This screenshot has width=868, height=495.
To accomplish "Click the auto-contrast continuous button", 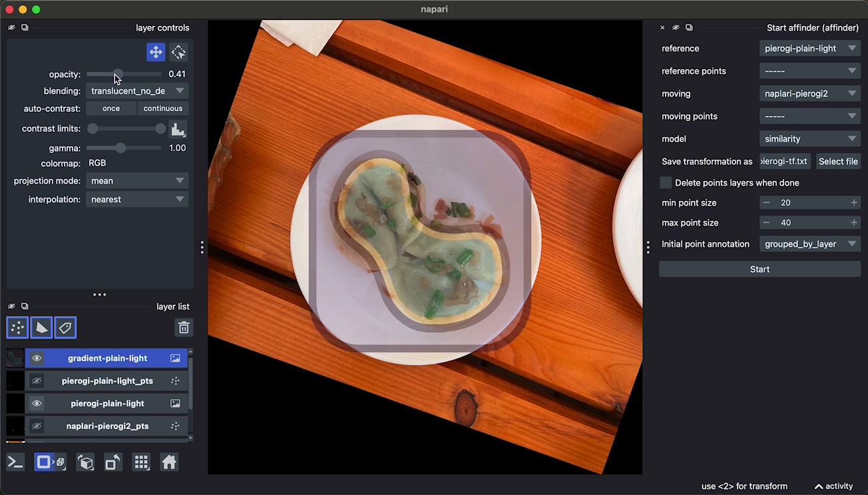I will point(163,108).
